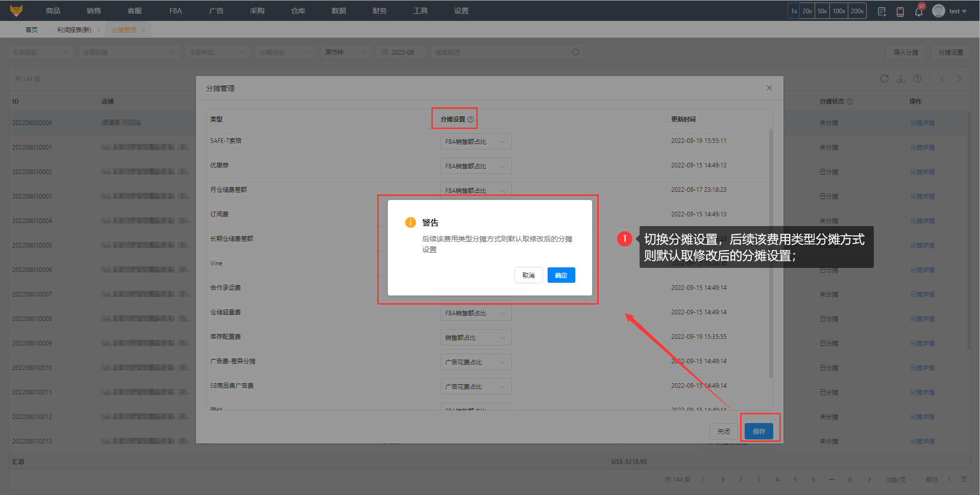This screenshot has height=495, width=980.
Task: Switch to the 首页 tab
Action: [x=32, y=30]
